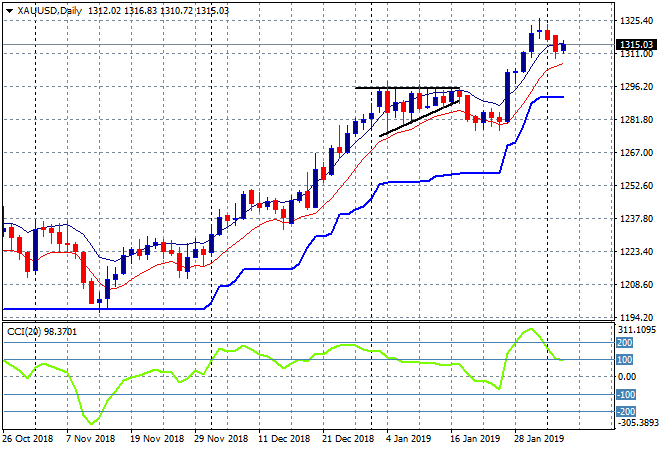The image size is (660, 450).
Task: Click the XAUUSD,Daily chart title text
Action: click(x=50, y=11)
